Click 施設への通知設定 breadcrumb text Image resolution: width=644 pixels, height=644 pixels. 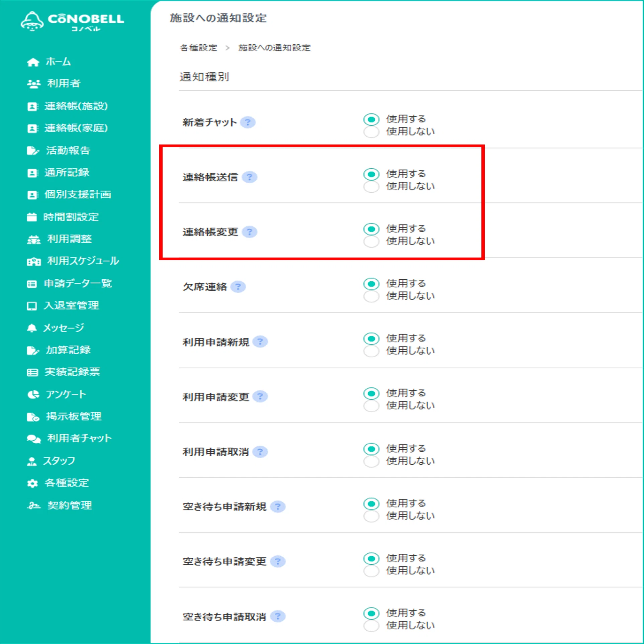coord(274,48)
